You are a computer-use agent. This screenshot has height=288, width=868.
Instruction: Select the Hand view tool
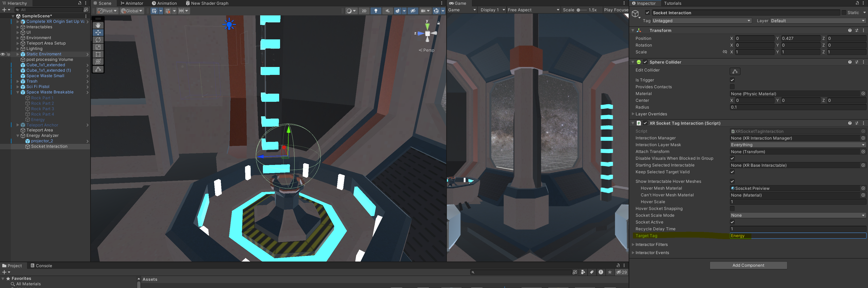tap(98, 25)
